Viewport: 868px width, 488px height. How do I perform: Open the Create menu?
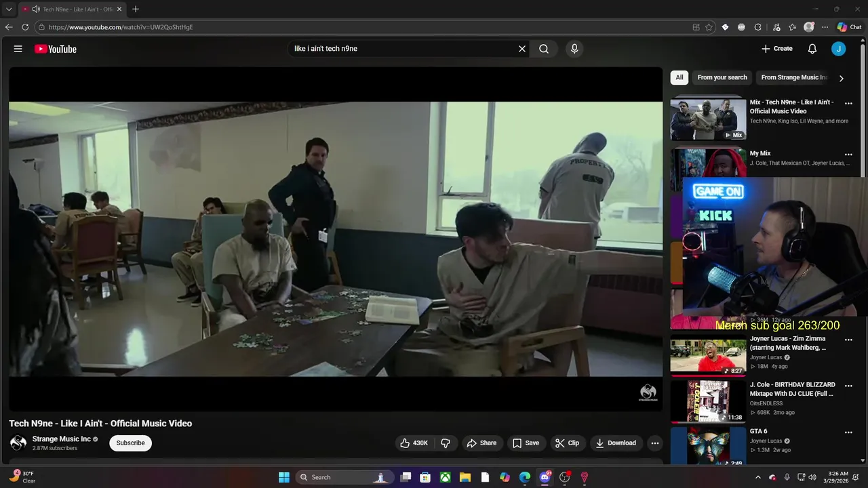[x=777, y=49]
